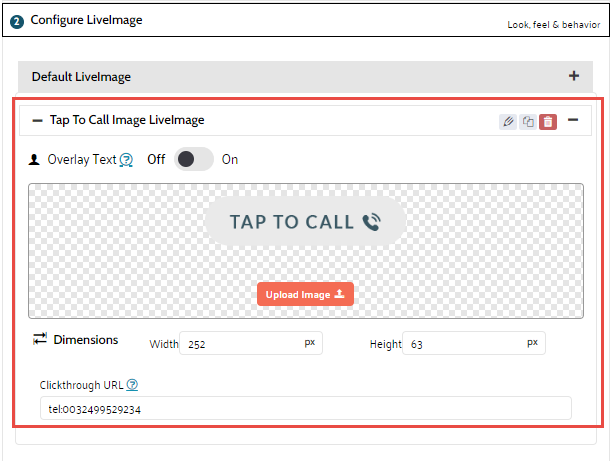Toggle the Overlay Text switch
614x461 pixels.
193,160
